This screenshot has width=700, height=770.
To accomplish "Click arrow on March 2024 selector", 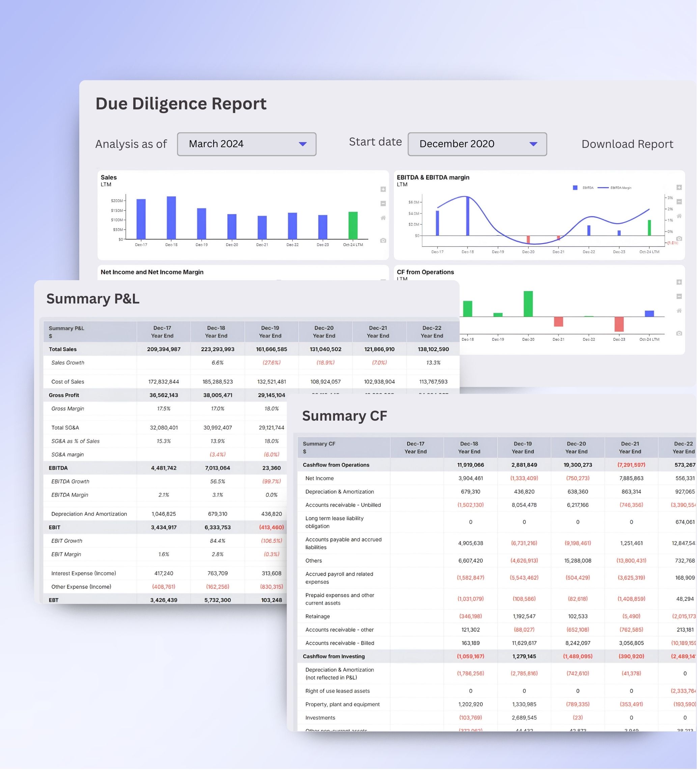I will pyautogui.click(x=303, y=144).
